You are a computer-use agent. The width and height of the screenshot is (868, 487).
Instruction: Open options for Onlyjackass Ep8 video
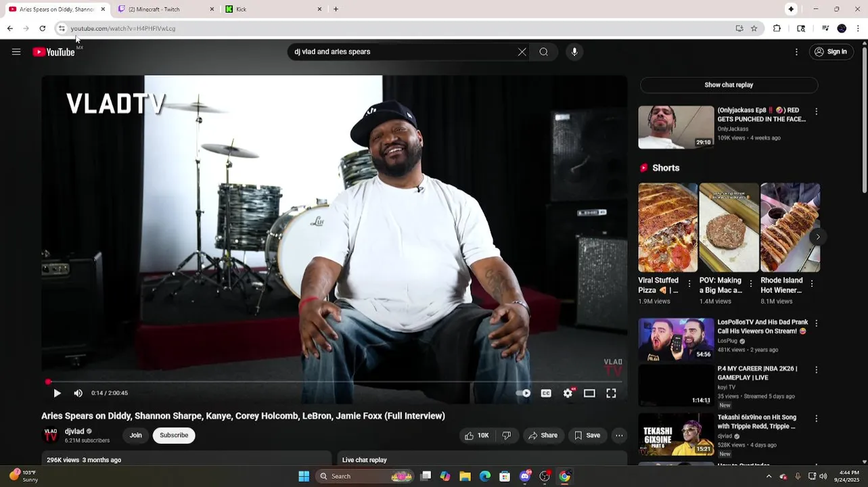pyautogui.click(x=816, y=111)
